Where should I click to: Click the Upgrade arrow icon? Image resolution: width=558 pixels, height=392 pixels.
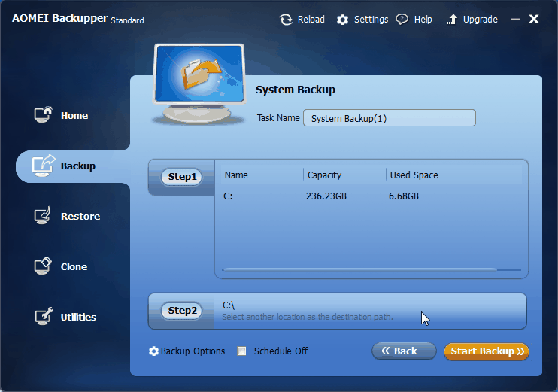[452, 20]
